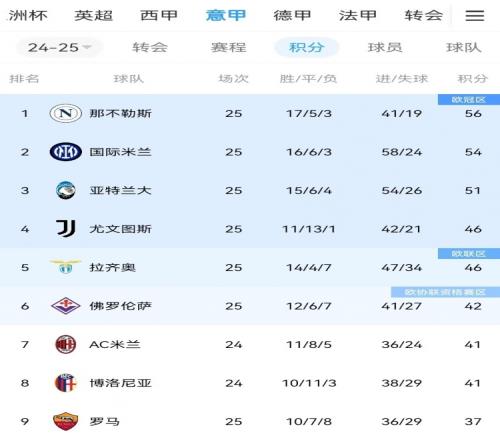Click Lazio's 47/34 goals value
This screenshot has width=500, height=440.
[x=402, y=267]
